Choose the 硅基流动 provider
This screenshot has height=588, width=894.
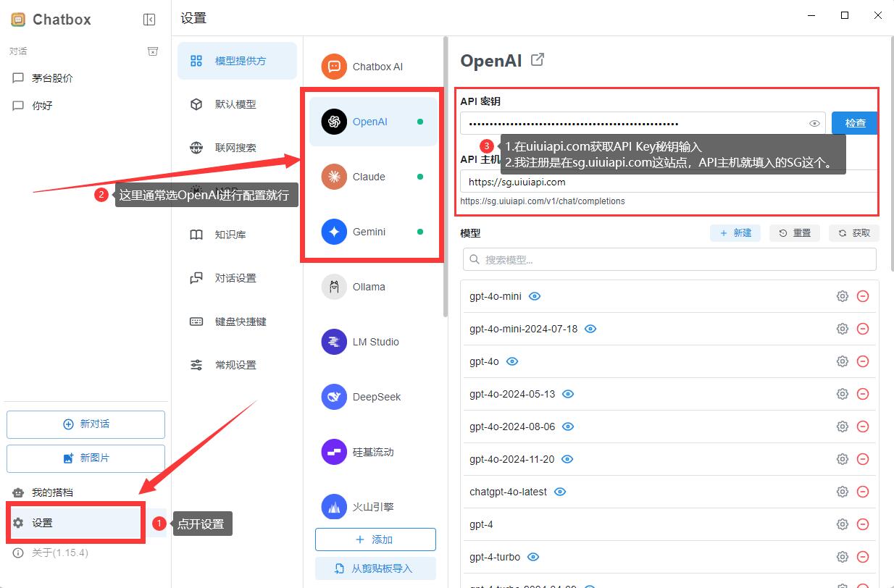pyautogui.click(x=373, y=452)
